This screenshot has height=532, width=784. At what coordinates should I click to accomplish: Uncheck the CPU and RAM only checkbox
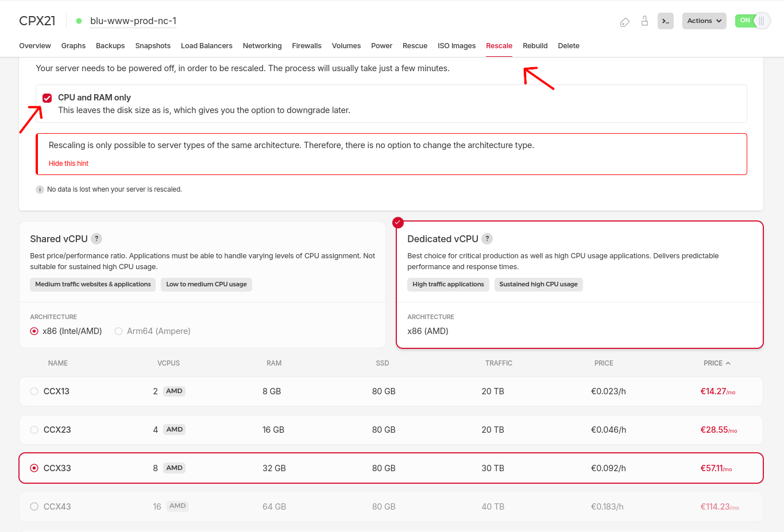tap(47, 98)
